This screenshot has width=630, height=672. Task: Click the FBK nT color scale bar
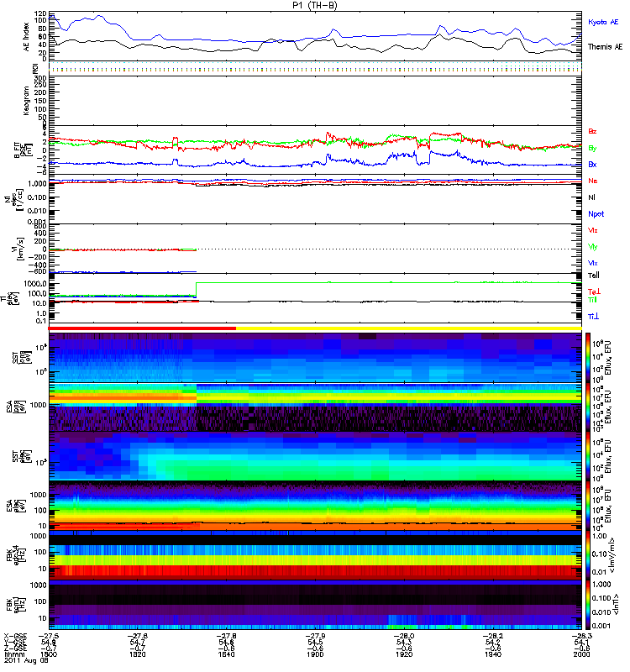[588, 605]
